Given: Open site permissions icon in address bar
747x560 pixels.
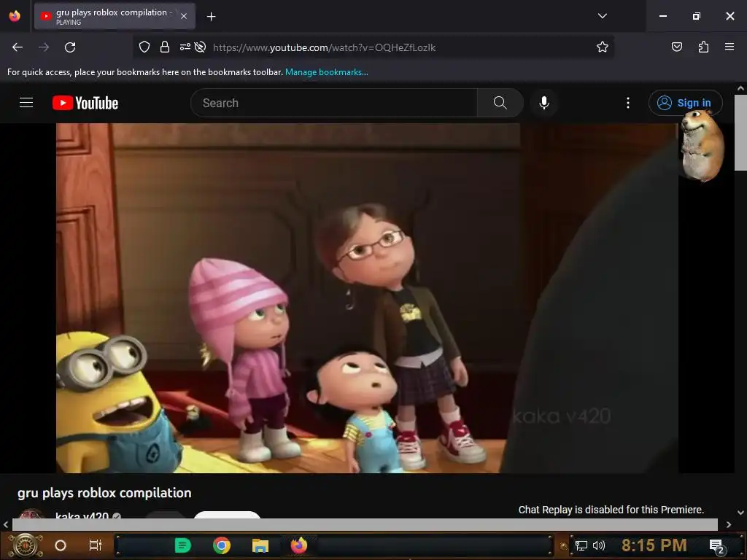Looking at the screenshot, I should tap(185, 47).
